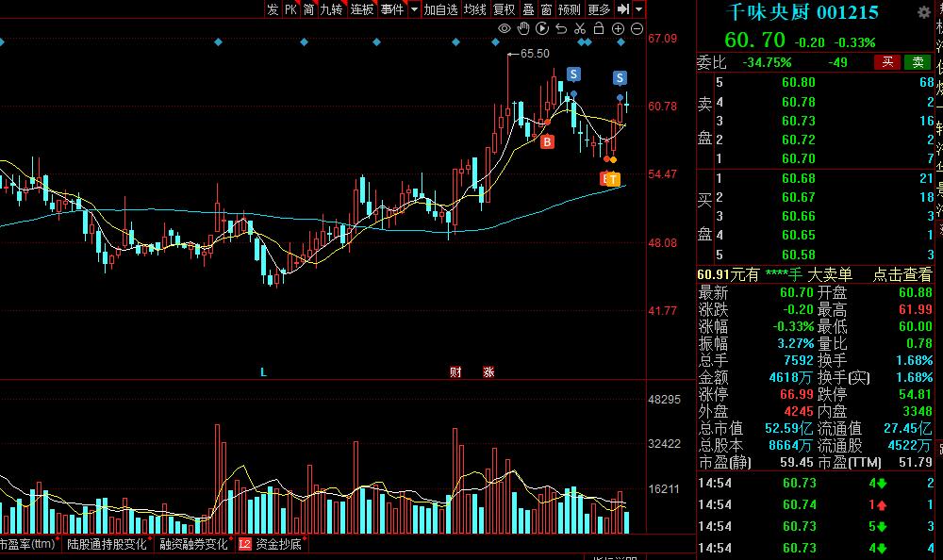Click the 65.50 high price label
The image size is (943, 560).
[x=535, y=54]
